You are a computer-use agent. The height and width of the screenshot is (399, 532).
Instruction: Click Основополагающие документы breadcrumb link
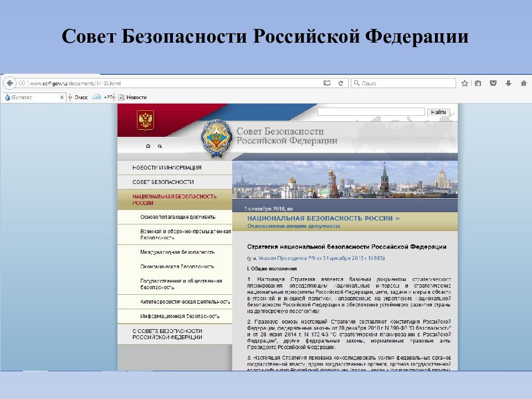pyautogui.click(x=294, y=226)
